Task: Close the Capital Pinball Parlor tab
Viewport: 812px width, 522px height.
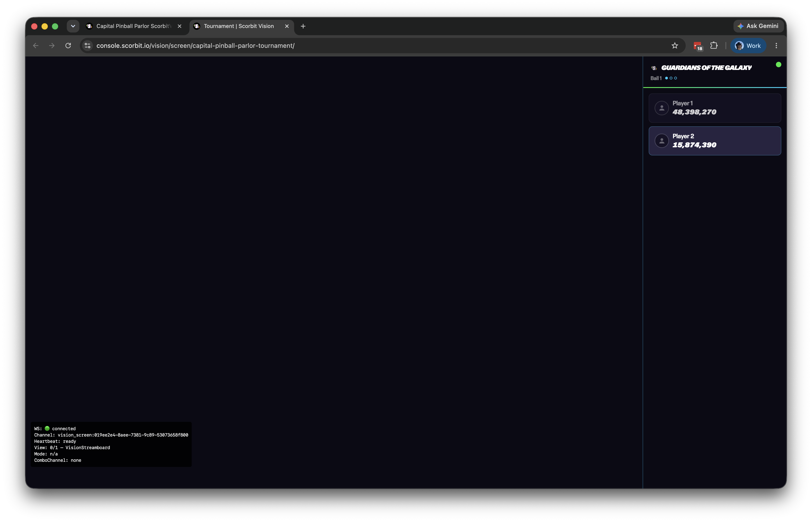Action: [x=180, y=26]
